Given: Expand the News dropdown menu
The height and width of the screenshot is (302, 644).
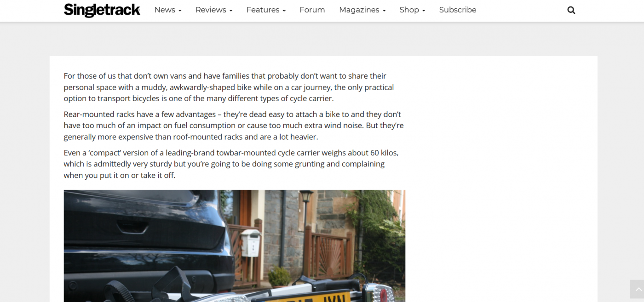Looking at the screenshot, I should pos(168,10).
